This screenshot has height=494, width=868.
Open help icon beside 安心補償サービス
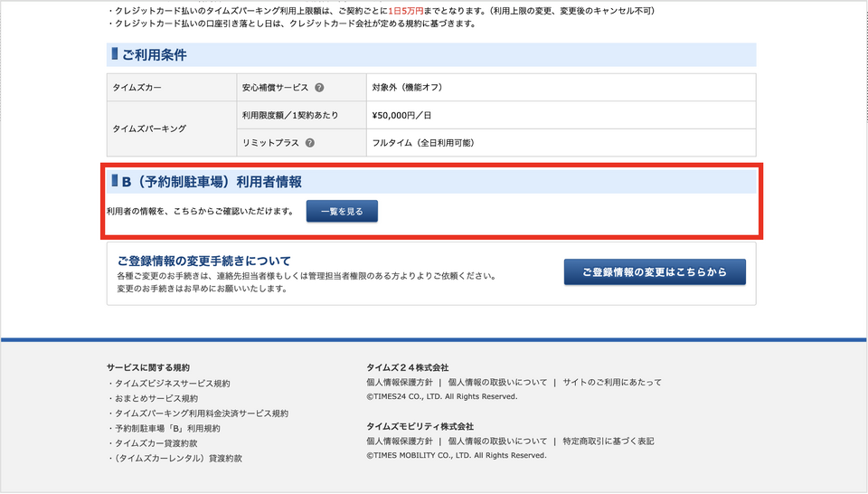pyautogui.click(x=319, y=88)
